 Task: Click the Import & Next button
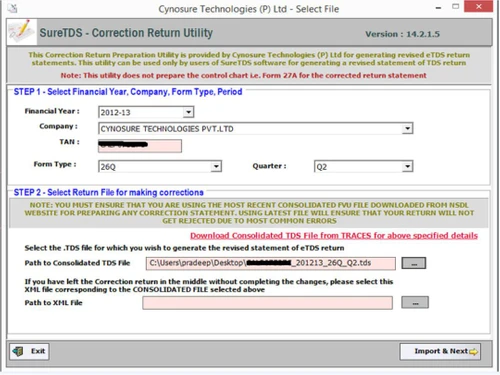(x=440, y=351)
